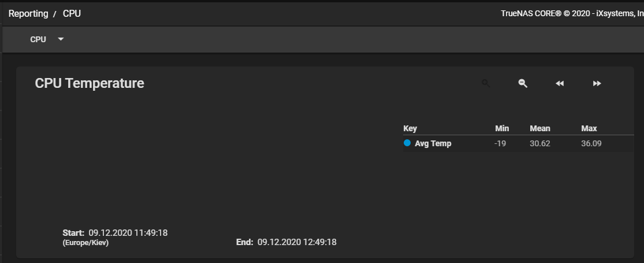Click the End timestamp 12:49:18
Screen dimensions: 644x263
click(x=297, y=242)
